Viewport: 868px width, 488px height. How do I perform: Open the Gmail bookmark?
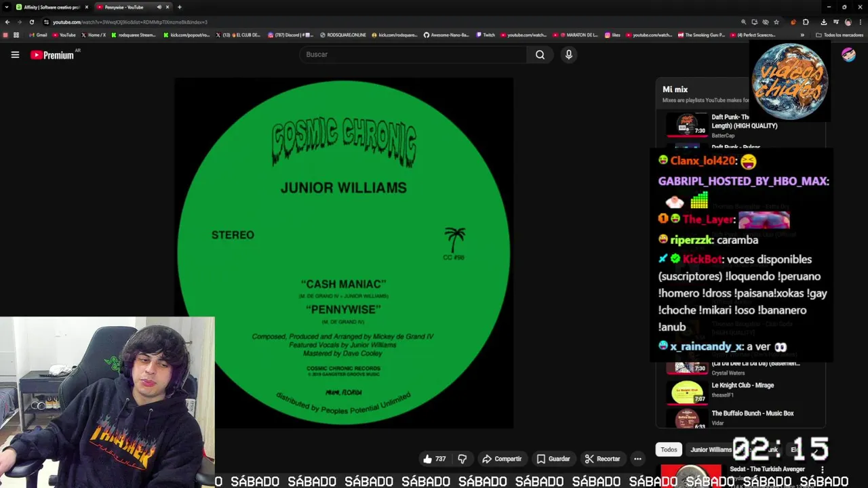point(38,35)
